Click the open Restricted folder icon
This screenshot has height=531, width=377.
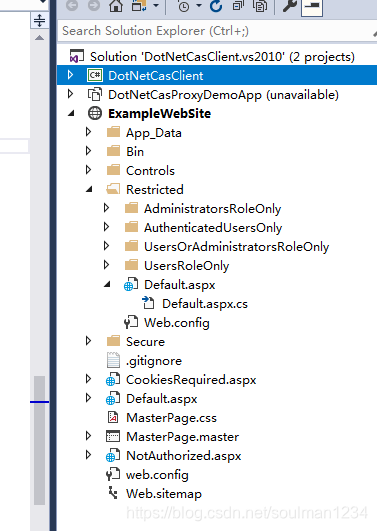point(113,189)
